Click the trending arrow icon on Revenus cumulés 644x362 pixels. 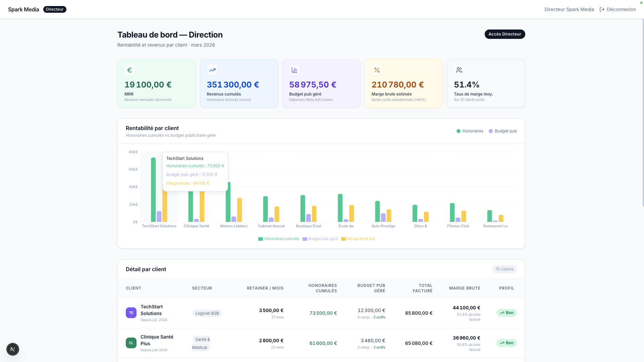pos(212,70)
